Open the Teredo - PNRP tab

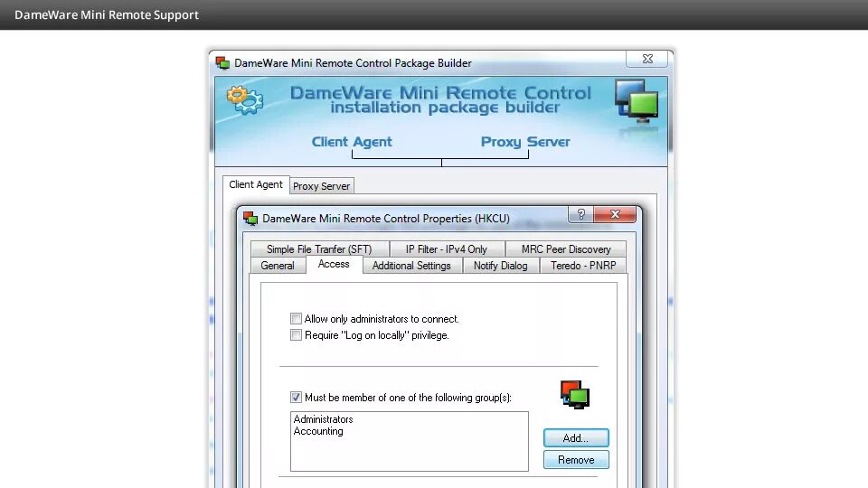[x=583, y=266]
